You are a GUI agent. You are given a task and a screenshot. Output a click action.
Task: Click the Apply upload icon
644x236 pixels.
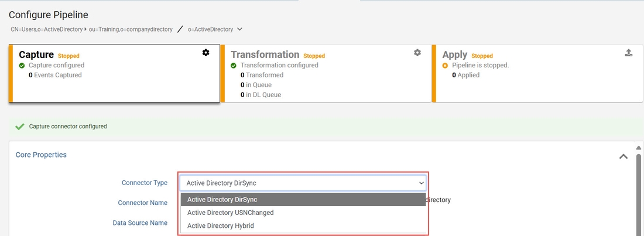point(628,53)
